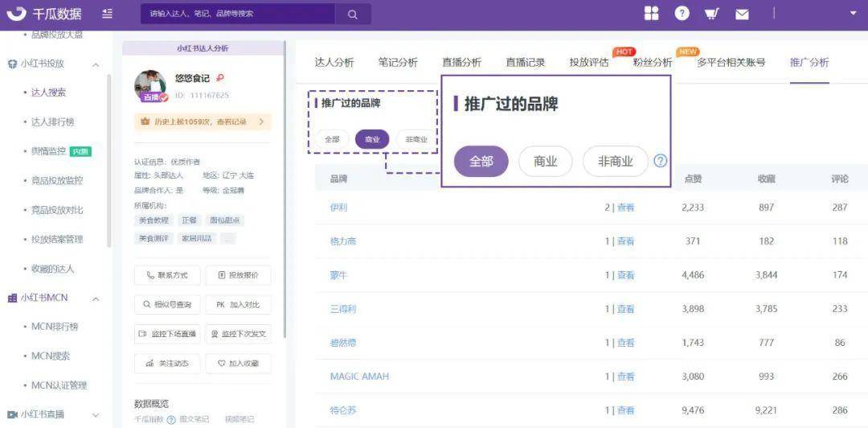
Task: Collapse the 小红书投放 sidebar section
Action: point(96,65)
